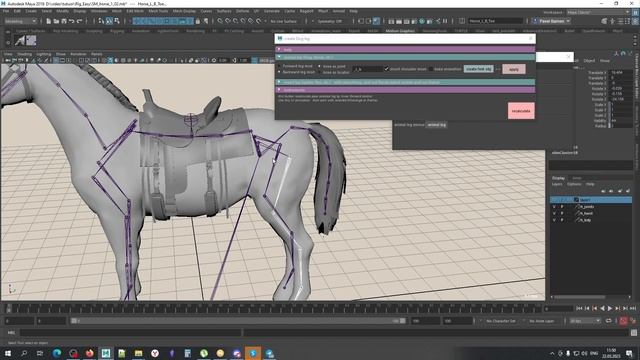Click the create fast rig button

pos(478,69)
